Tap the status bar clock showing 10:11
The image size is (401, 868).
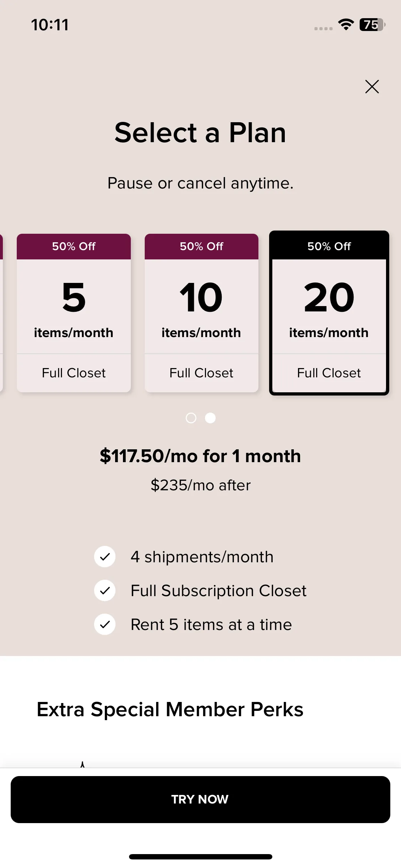tap(50, 25)
